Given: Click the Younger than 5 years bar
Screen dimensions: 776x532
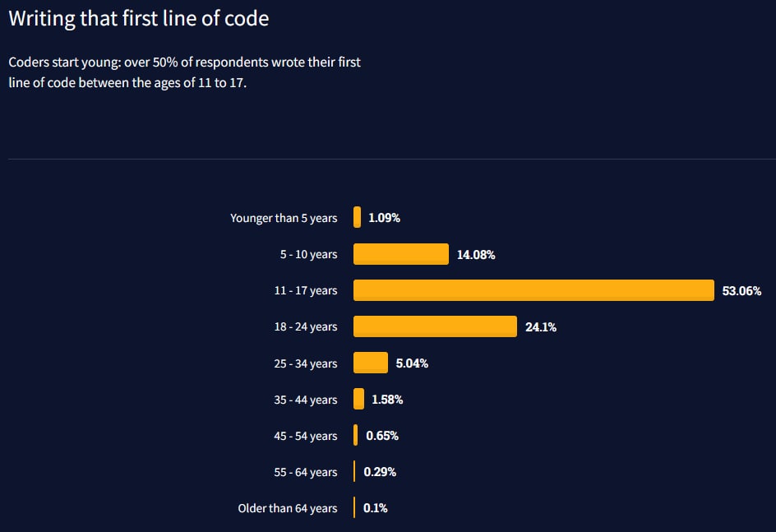Looking at the screenshot, I should 357,218.
